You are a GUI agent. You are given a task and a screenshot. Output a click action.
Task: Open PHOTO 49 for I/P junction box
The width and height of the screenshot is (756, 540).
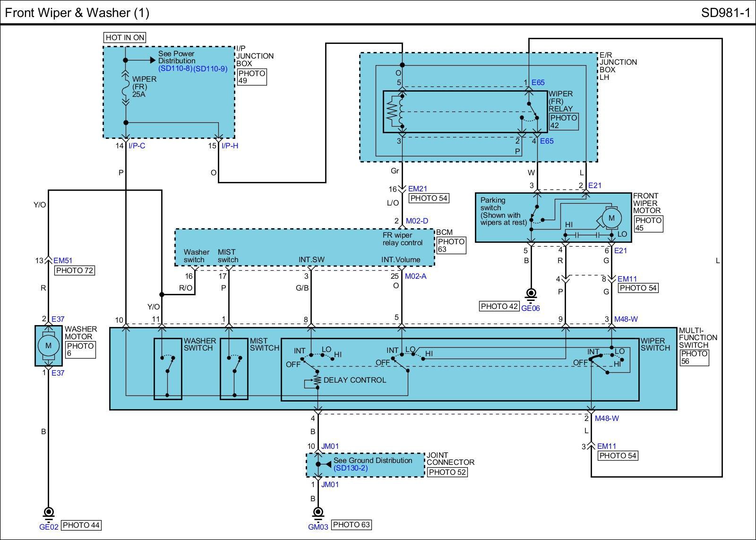252,77
